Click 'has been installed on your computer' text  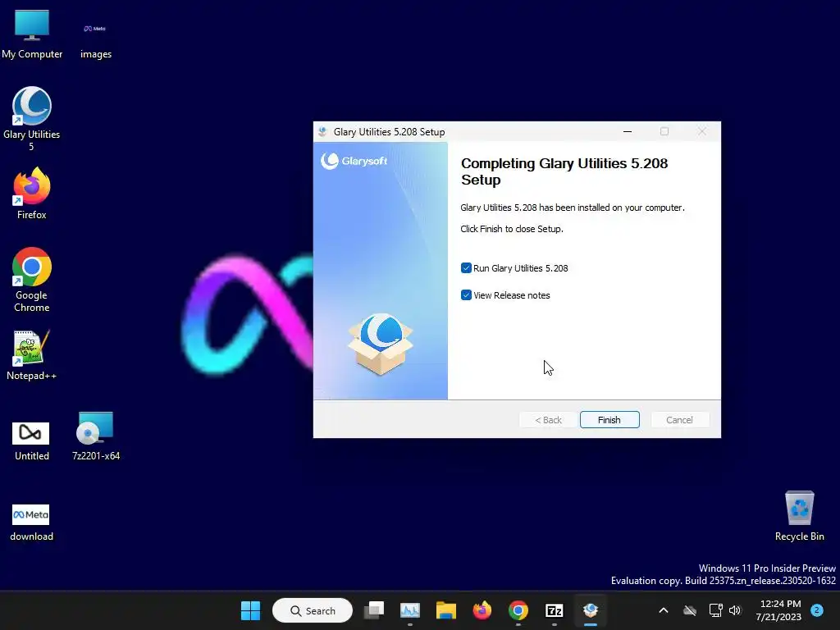click(x=612, y=208)
